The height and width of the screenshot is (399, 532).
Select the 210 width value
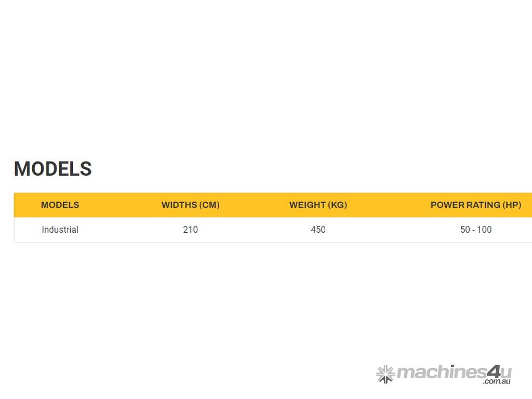(190, 230)
